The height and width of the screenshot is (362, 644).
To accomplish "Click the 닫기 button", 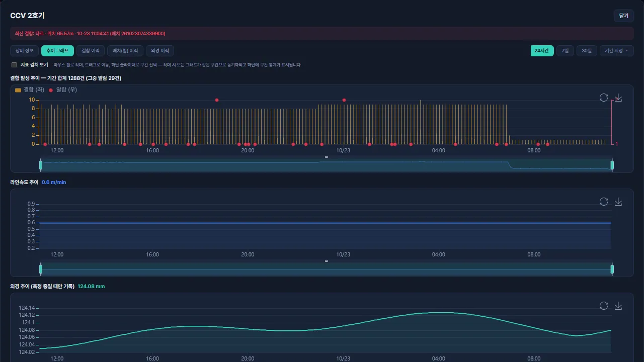I will click(624, 16).
